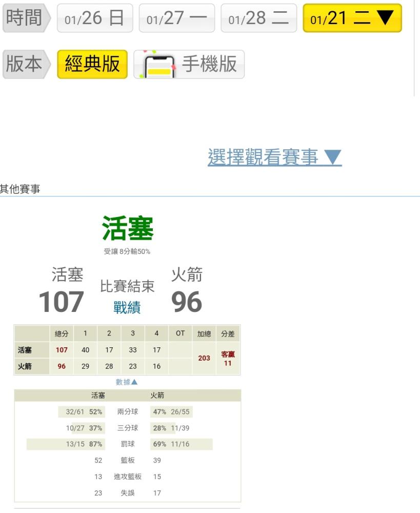The height and width of the screenshot is (513, 420).
Task: Click 火箭 free throw stat 69% 11/16
Action: [x=171, y=444]
